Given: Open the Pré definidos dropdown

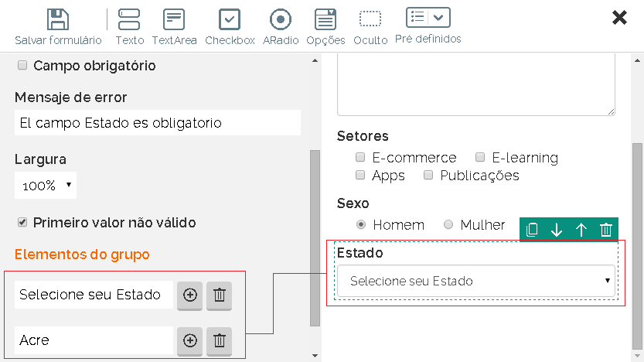Looking at the screenshot, I should (x=428, y=17).
